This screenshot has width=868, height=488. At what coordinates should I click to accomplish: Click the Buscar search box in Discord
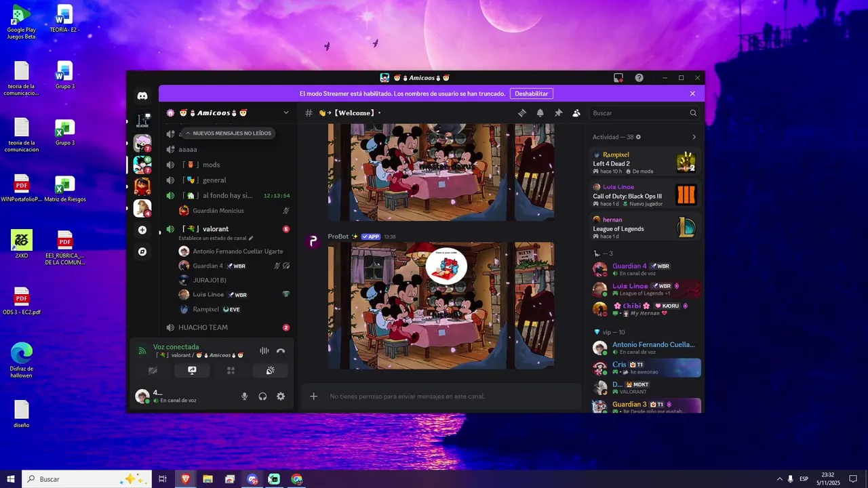point(644,113)
